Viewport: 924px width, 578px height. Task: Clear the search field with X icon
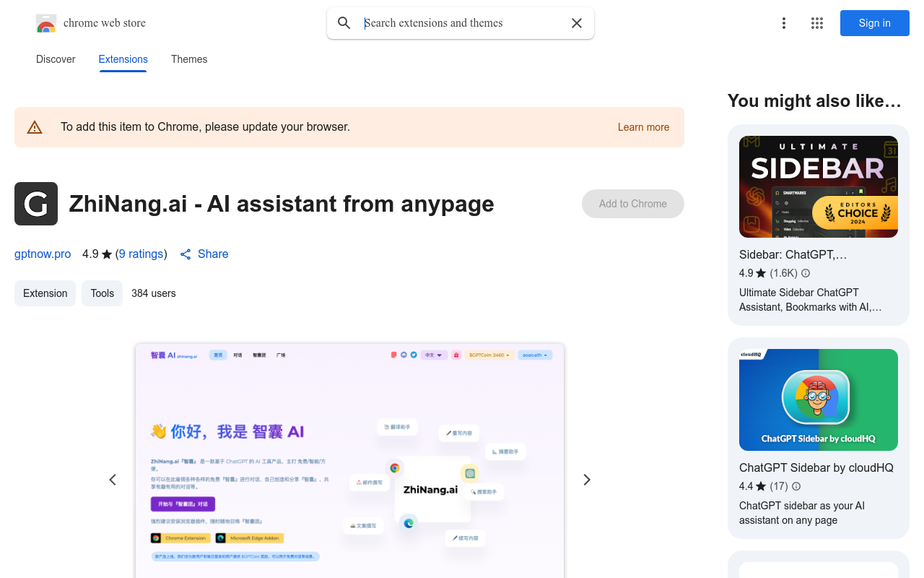tap(577, 23)
